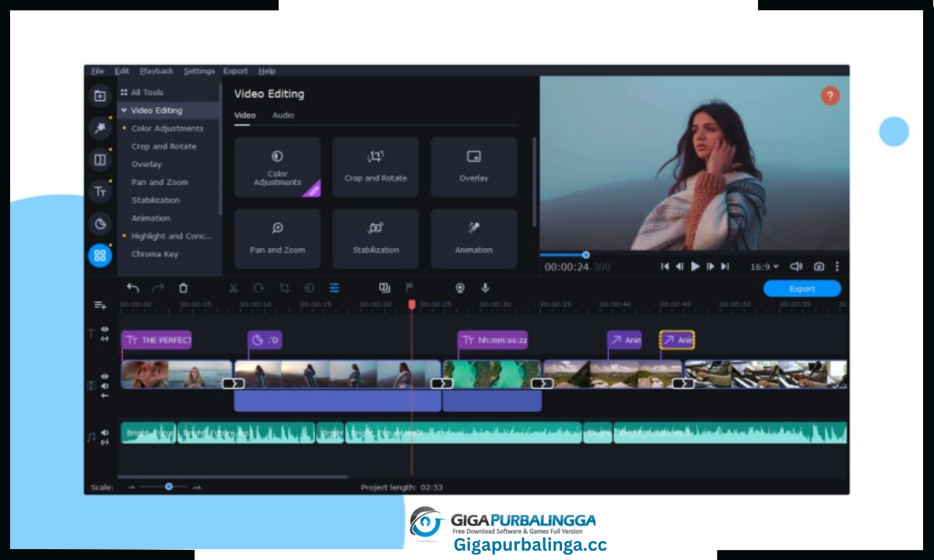Screen dimensions: 934x560
Task: Toggle the link icon on the title track
Action: click(x=105, y=338)
